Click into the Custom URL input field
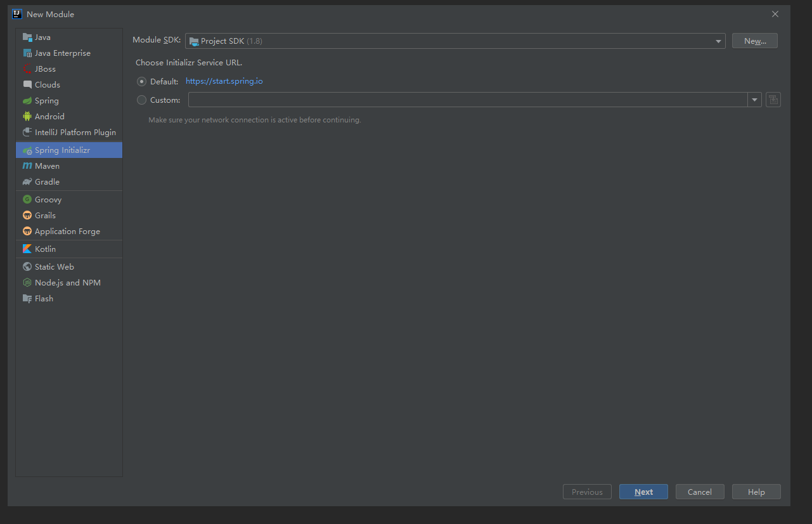Image resolution: width=812 pixels, height=524 pixels. pos(468,100)
